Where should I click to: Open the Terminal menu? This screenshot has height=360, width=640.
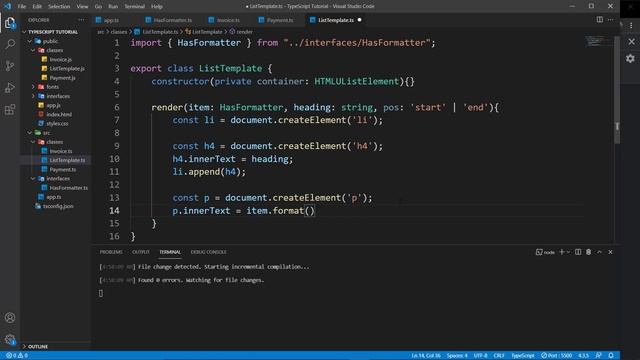point(134,7)
